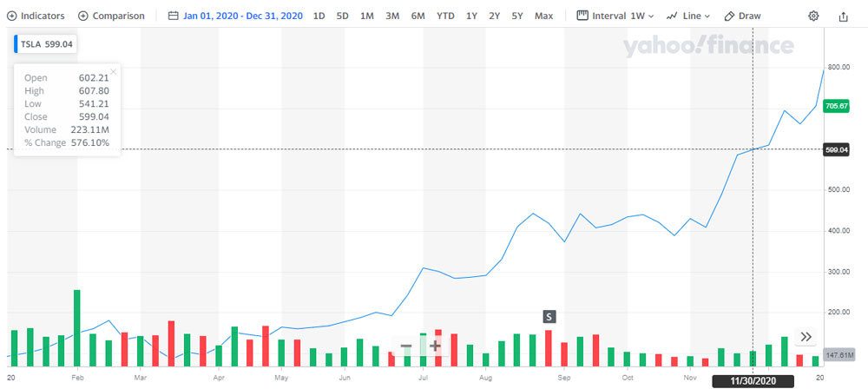The width and height of the screenshot is (868, 389).
Task: Click the interval candlestick icon
Action: tap(582, 16)
